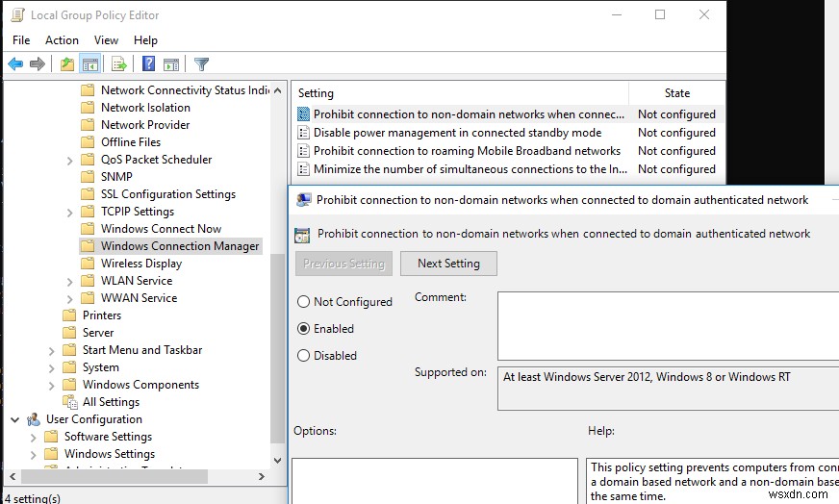
Task: Choose the Enabled radio option
Action: [304, 329]
